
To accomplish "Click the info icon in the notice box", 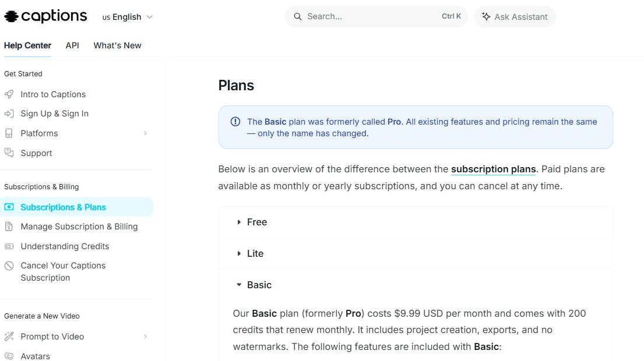I will click(235, 122).
